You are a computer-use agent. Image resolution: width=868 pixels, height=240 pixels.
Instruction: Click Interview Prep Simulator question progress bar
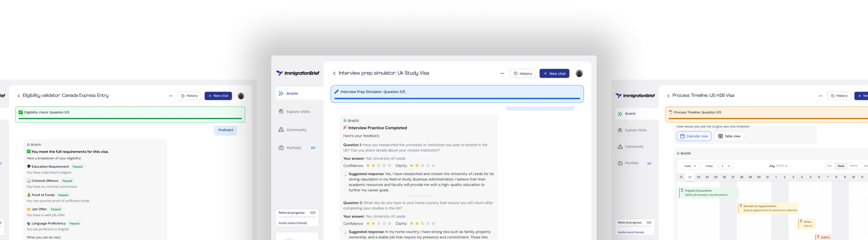click(x=457, y=98)
